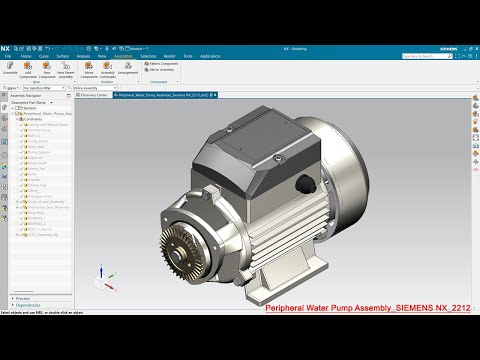Toggle visibility check for Snap Ring
Image resolution: width=480 pixels, height=360 pixels.
(x=22, y=213)
